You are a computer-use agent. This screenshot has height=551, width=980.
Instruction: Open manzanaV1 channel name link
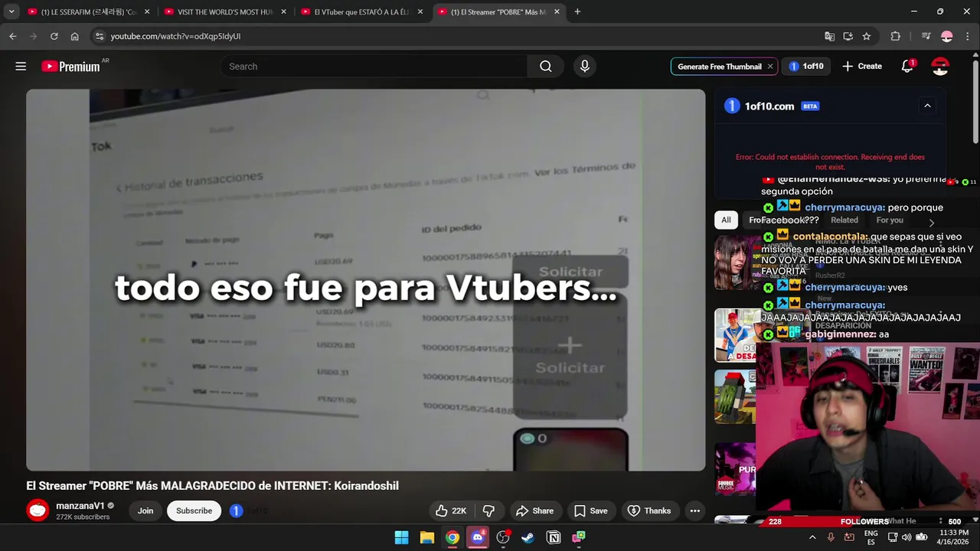coord(80,506)
